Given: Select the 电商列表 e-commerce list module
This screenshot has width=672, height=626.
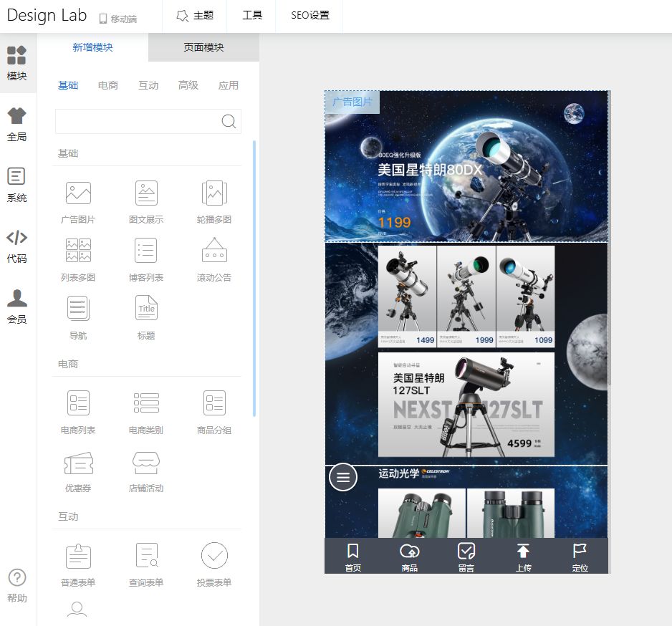Looking at the screenshot, I should tap(78, 413).
